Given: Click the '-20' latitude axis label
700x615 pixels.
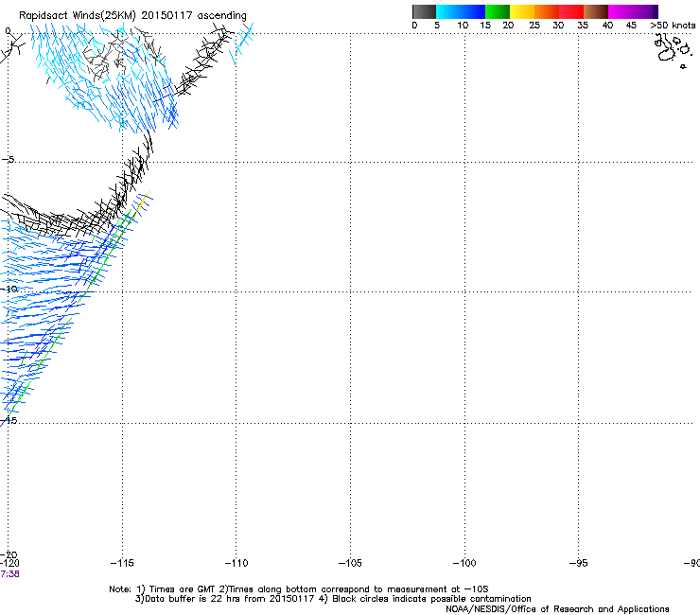Looking at the screenshot, I should tap(9, 554).
